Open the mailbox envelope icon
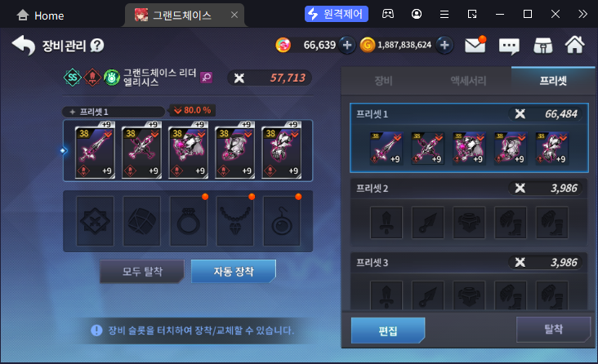598x364 pixels. click(x=475, y=46)
